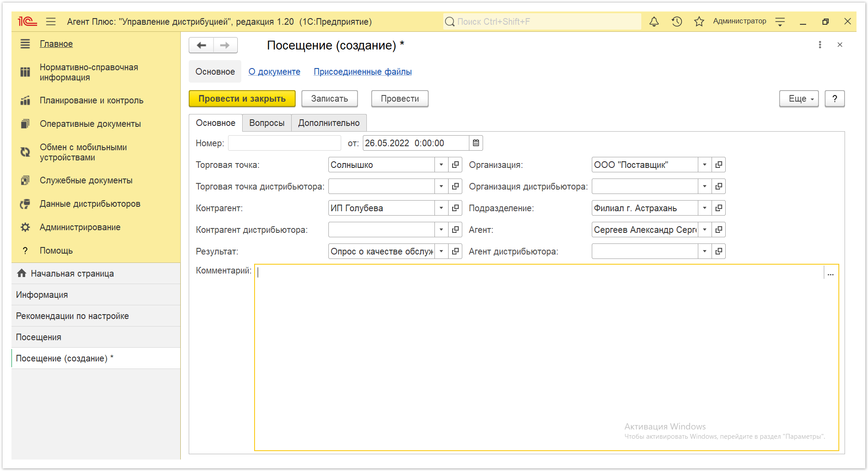Click the Провести и закрыть button
Viewport: 868px width, 471px height.
[242, 99]
